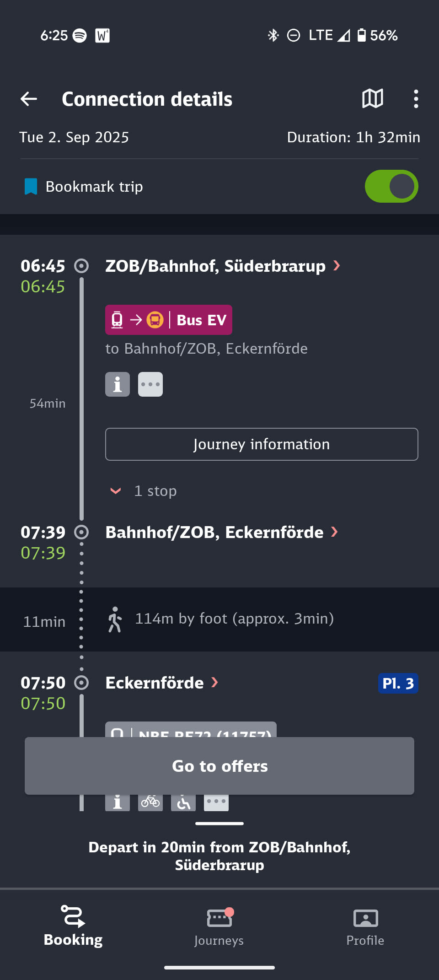Tap the blue bookmark icon
The image size is (439, 980).
pos(31,187)
